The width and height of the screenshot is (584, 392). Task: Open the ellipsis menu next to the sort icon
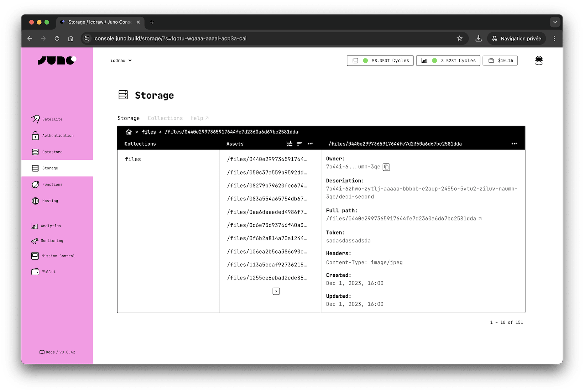pos(310,143)
